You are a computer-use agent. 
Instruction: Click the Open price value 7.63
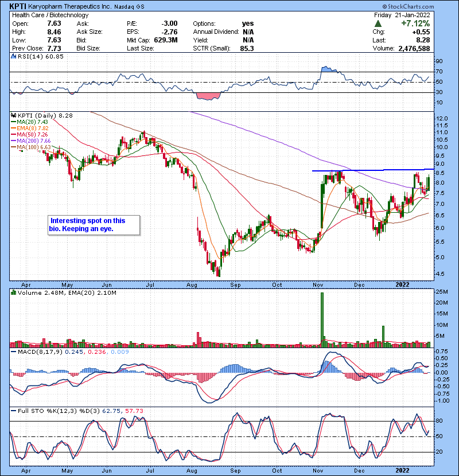[x=54, y=24]
